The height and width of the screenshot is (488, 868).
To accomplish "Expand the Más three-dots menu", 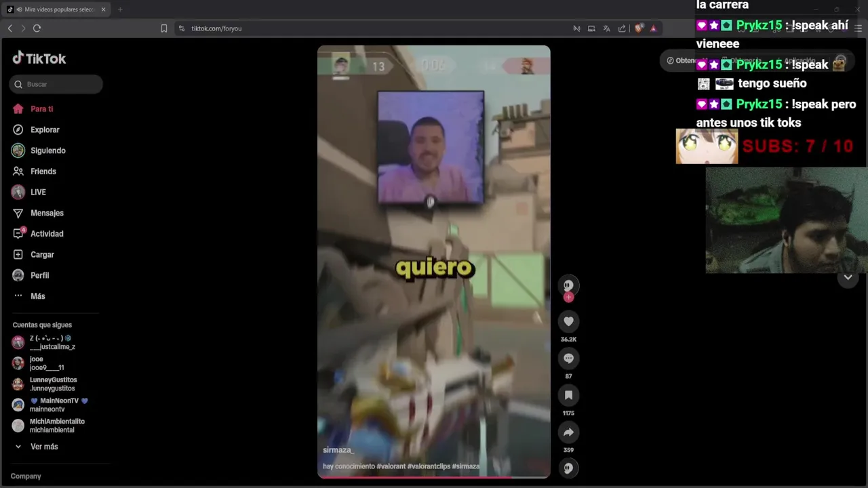I will click(28, 296).
